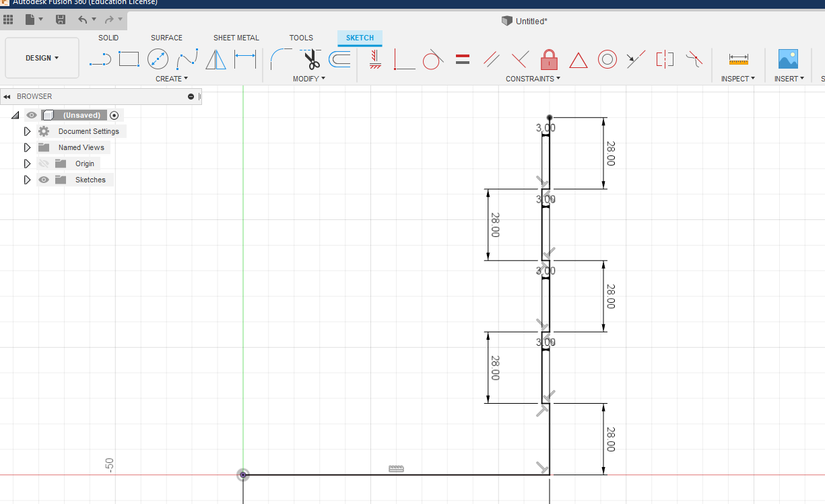Click the Untitled* document tab
Screen dimensions: 825x504
pos(525,21)
